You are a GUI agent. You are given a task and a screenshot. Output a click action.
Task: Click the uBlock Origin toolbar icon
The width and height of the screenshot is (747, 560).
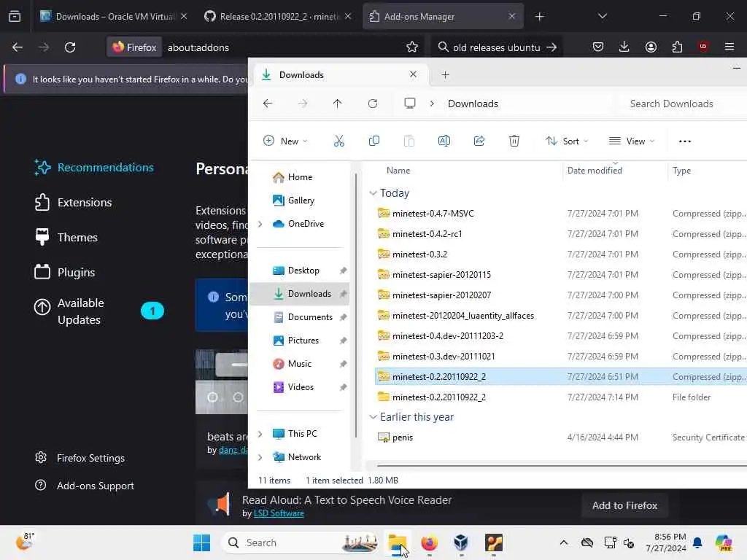click(703, 47)
